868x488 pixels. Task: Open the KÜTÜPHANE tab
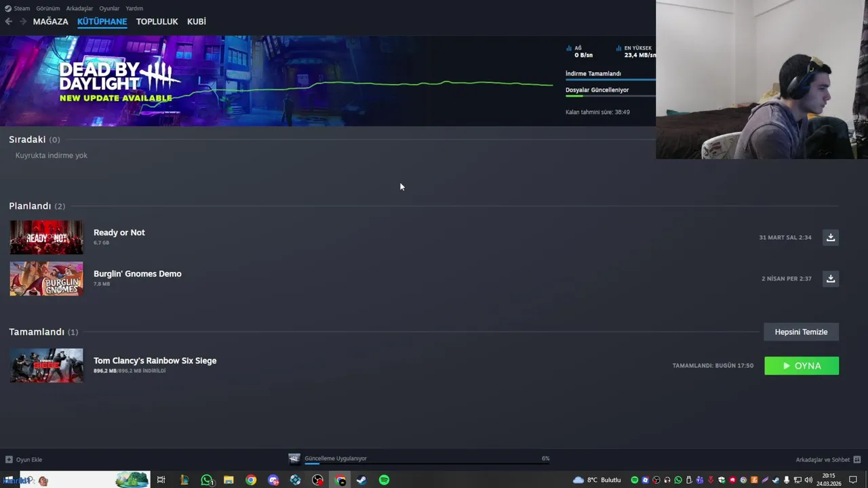[102, 22]
